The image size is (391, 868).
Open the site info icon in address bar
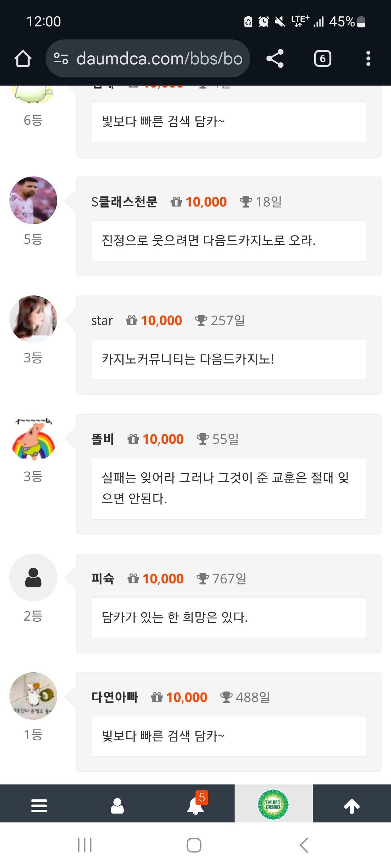(x=61, y=59)
